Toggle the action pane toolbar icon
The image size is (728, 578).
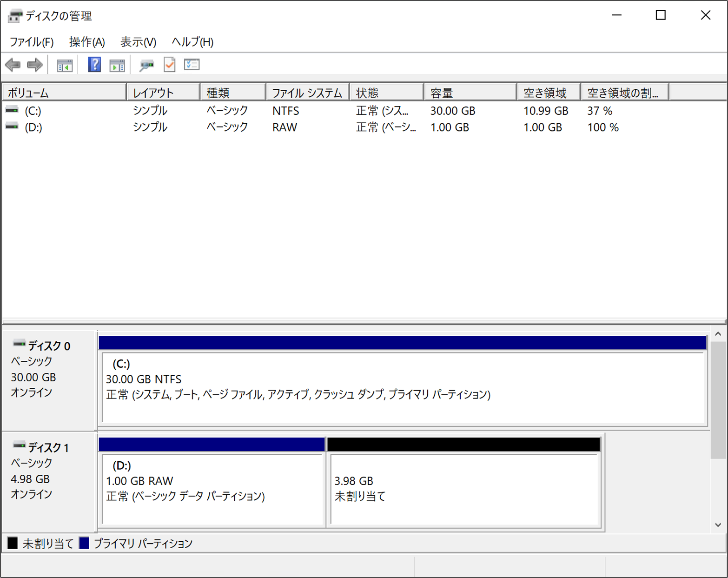[x=117, y=65]
